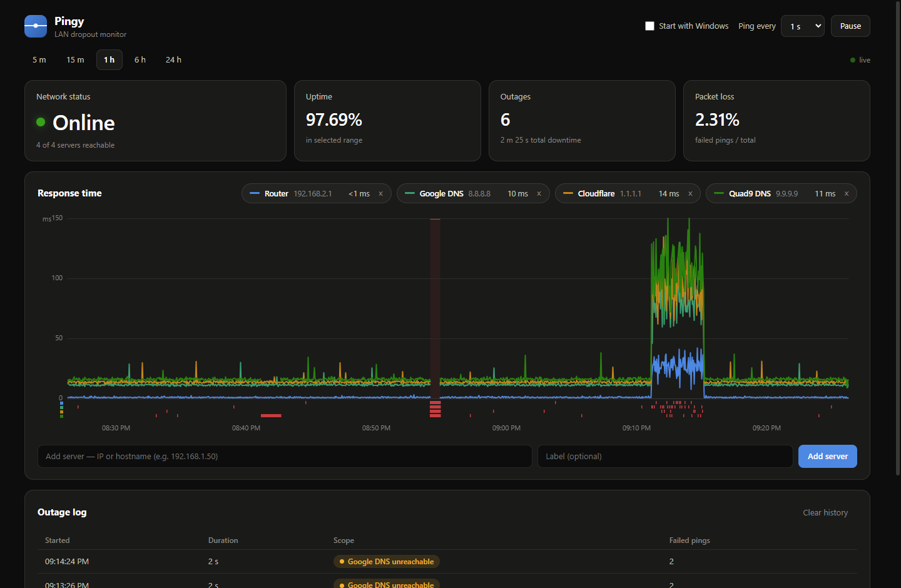This screenshot has height=588, width=901.
Task: Click the wide red outage marker near 08:40 PM
Action: click(271, 415)
